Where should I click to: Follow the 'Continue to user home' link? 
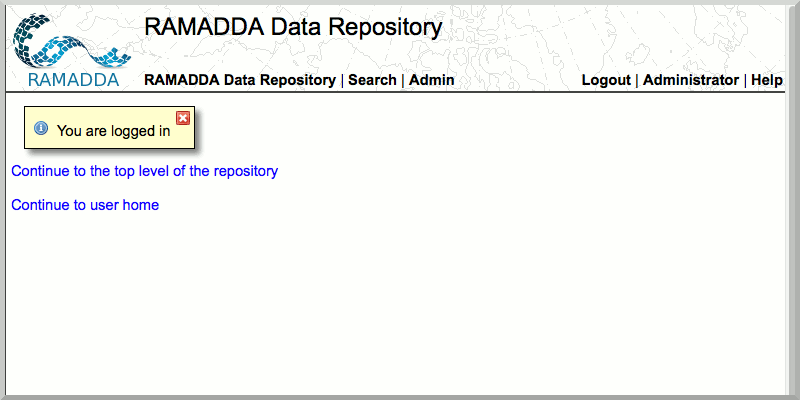85,205
